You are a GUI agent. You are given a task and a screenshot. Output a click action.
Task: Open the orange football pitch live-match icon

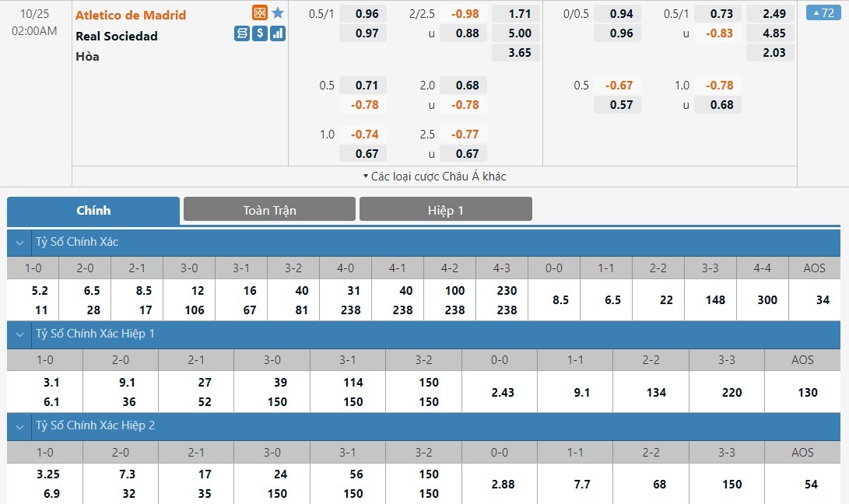tap(260, 13)
